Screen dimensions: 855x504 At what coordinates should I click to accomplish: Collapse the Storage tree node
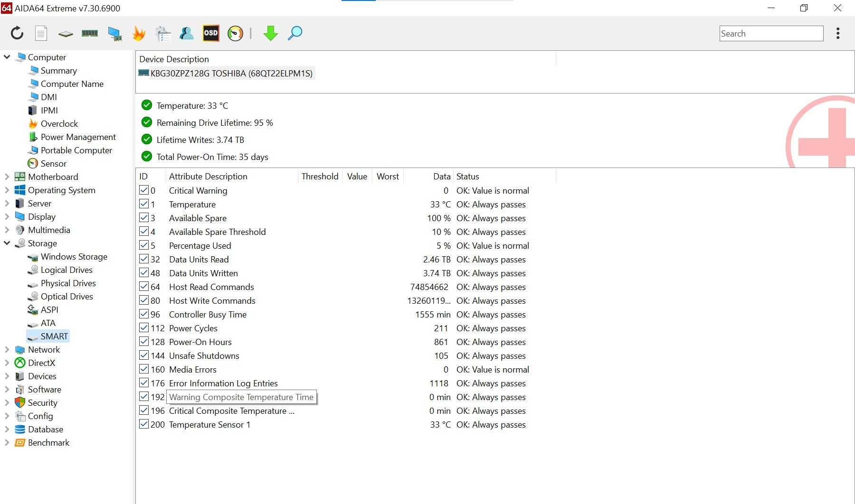(x=7, y=243)
